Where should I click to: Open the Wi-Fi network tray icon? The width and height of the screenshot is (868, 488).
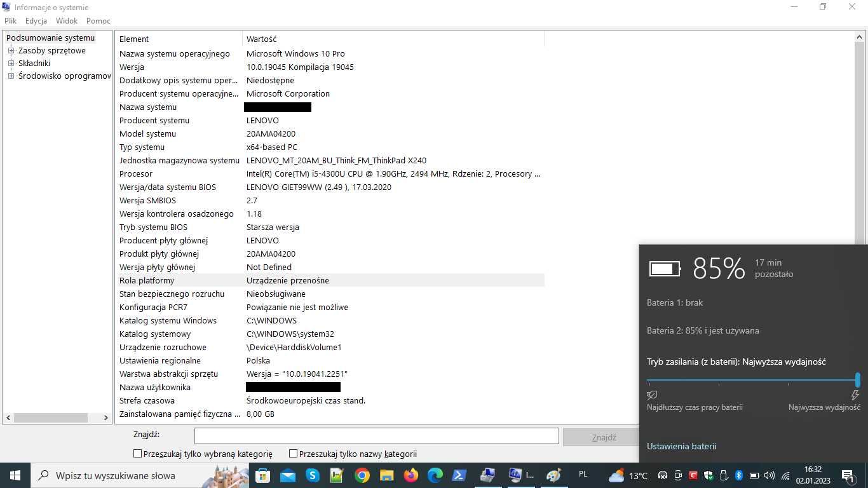[785, 475]
